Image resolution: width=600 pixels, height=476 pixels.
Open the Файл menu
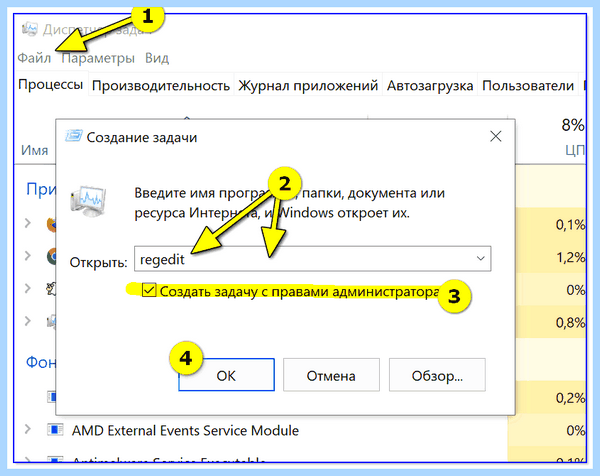pyautogui.click(x=34, y=58)
